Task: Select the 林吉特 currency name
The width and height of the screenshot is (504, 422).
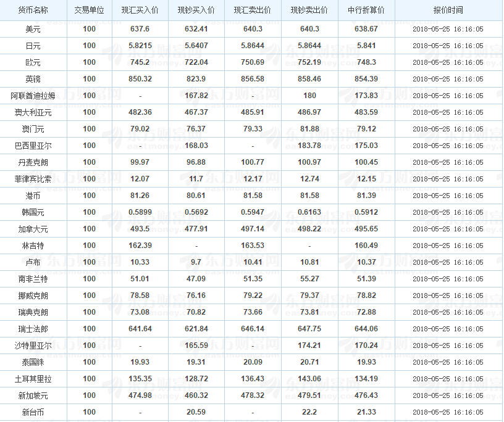Action: click(x=33, y=246)
